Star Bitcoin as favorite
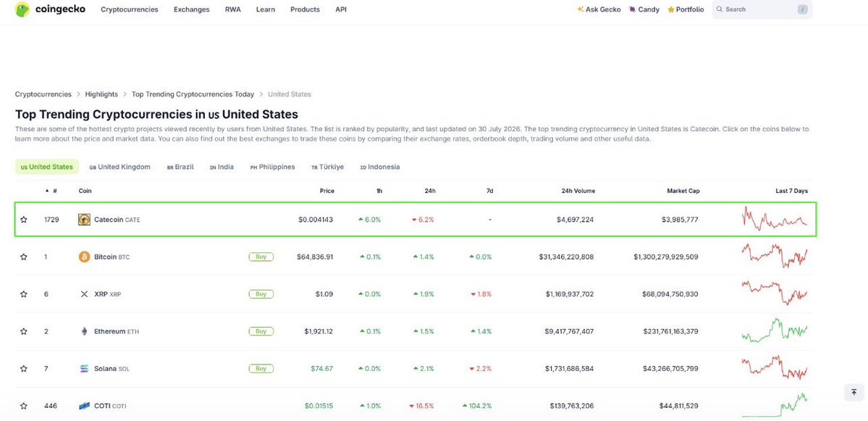Image resolution: width=868 pixels, height=421 pixels. pos(24,257)
